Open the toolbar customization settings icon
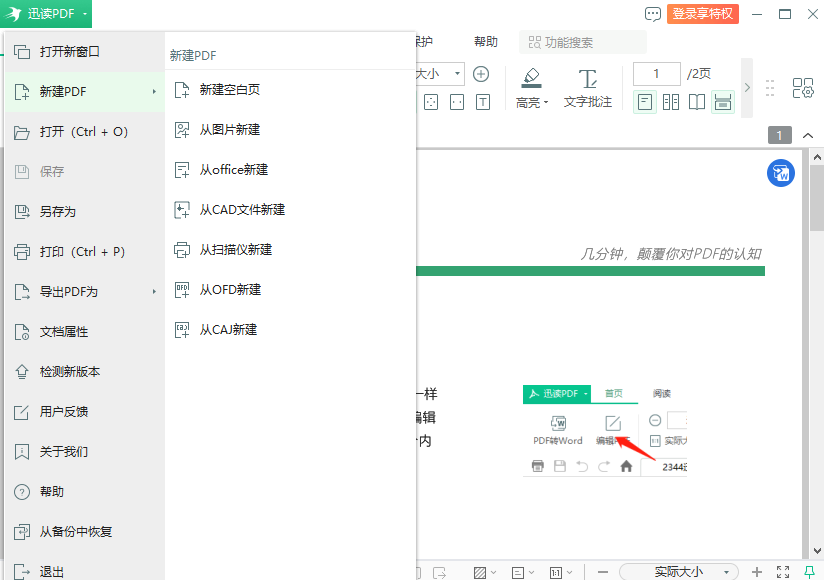The image size is (824, 580). pos(802,88)
